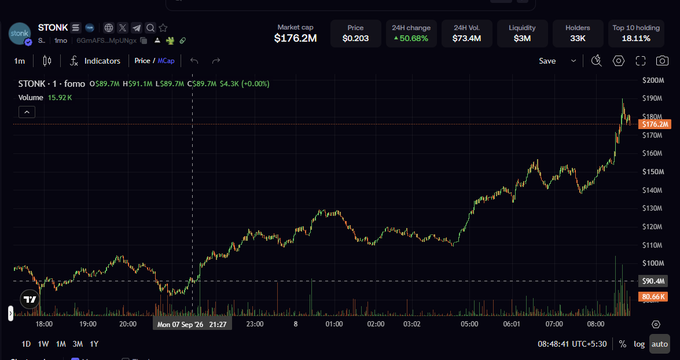The image size is (680, 360).
Task: Set chart range to 1M
Action: coord(61,344)
